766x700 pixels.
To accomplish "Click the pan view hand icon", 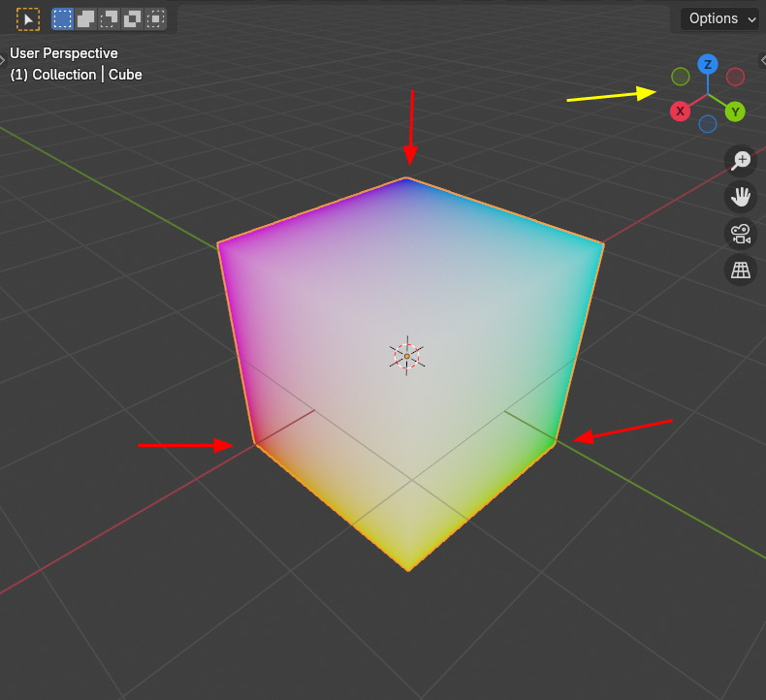I will click(x=741, y=197).
